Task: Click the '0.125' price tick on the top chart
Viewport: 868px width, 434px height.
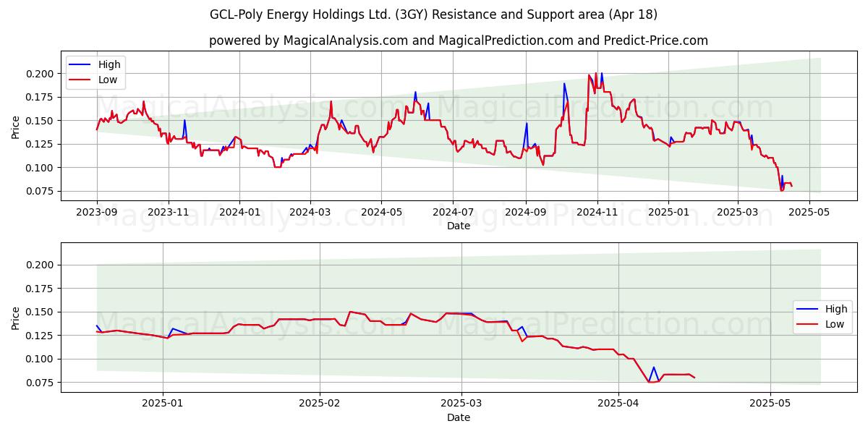Action: 41,144
